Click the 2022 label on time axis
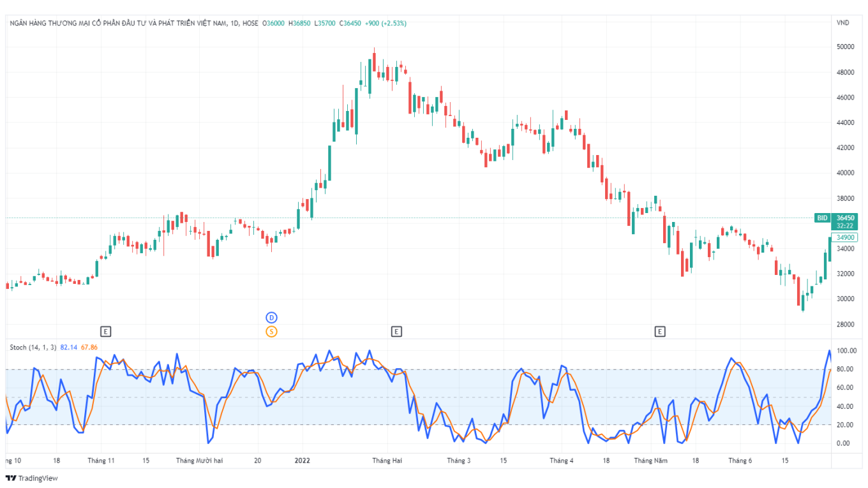Viewport: 868px width, 488px height. [x=302, y=460]
